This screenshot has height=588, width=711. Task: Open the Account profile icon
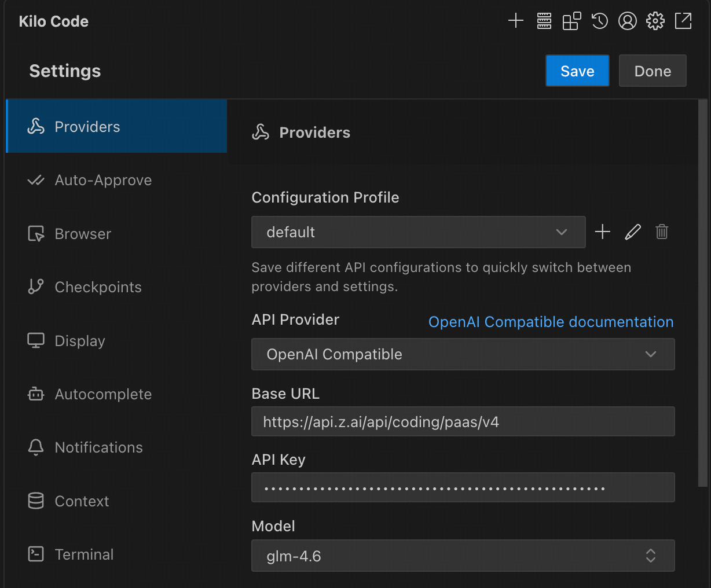coord(627,21)
